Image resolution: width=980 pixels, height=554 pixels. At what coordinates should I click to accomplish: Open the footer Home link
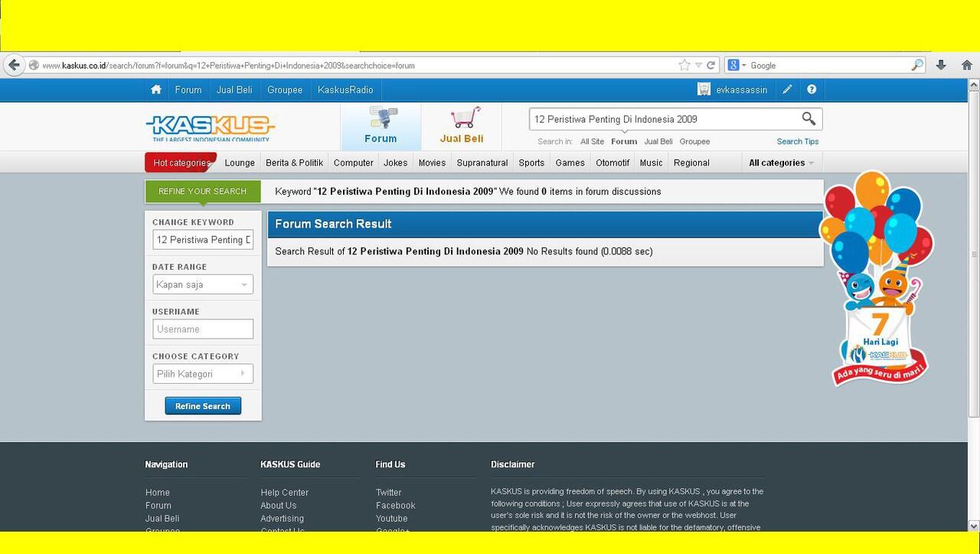point(158,493)
